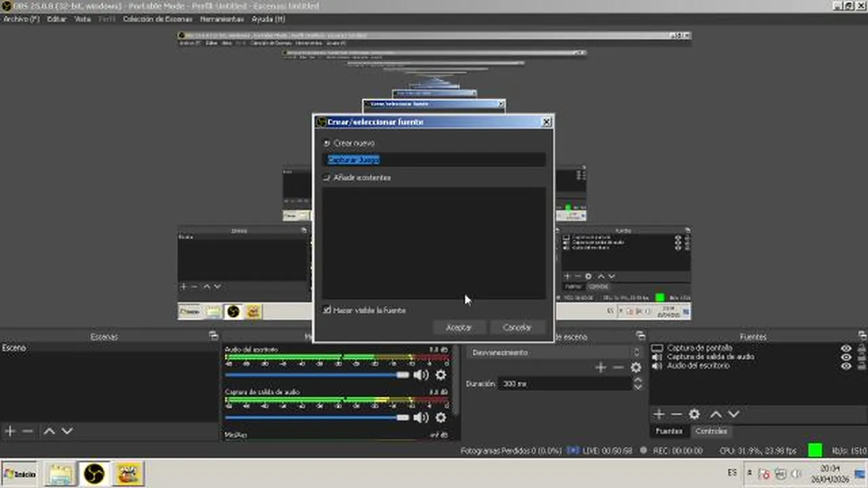Click the OBS Studio taskbar icon
868x488 pixels.
pyautogui.click(x=94, y=473)
